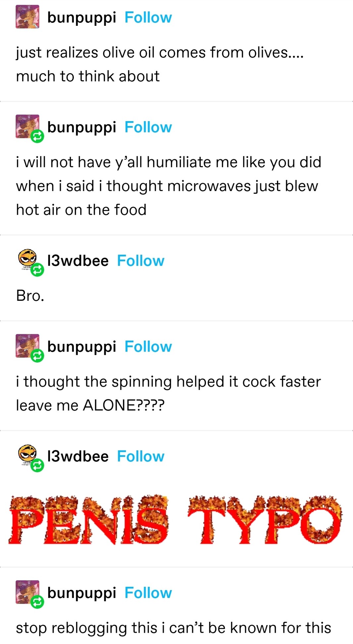Click bunpuppi avatar on the spinning post
The width and height of the screenshot is (353, 644).
click(27, 346)
